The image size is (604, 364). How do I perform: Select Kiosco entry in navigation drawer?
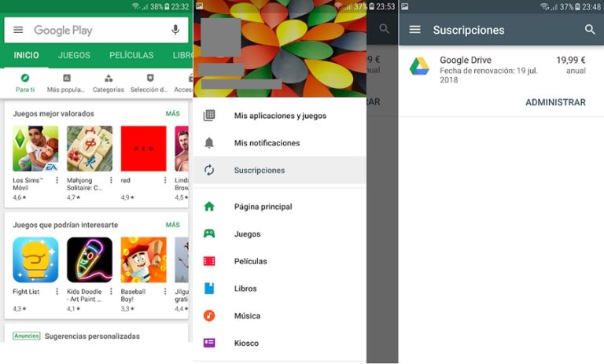[280, 343]
